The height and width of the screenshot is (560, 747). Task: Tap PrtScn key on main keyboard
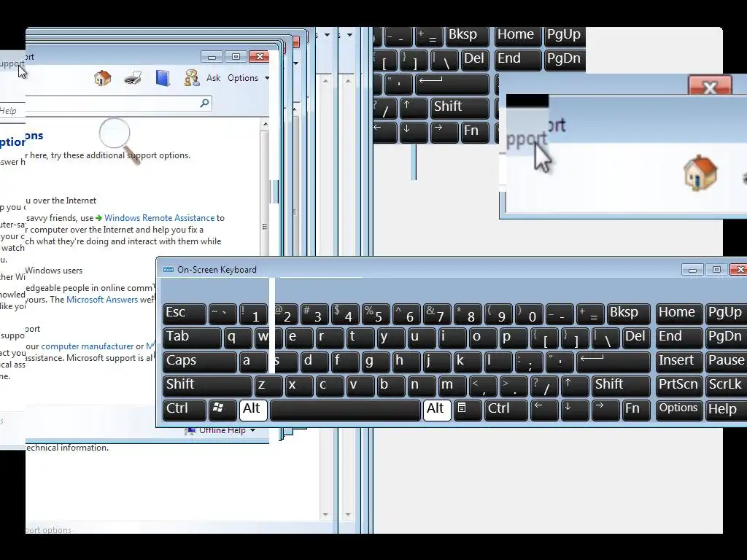click(x=679, y=385)
